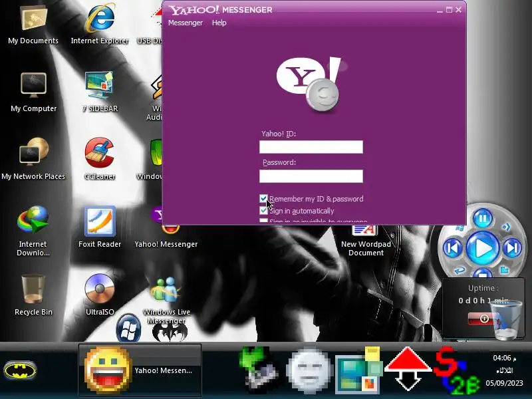Screen dimensions: 532x399
Task: Click the green arrow tray icon
Action: click(259, 370)
